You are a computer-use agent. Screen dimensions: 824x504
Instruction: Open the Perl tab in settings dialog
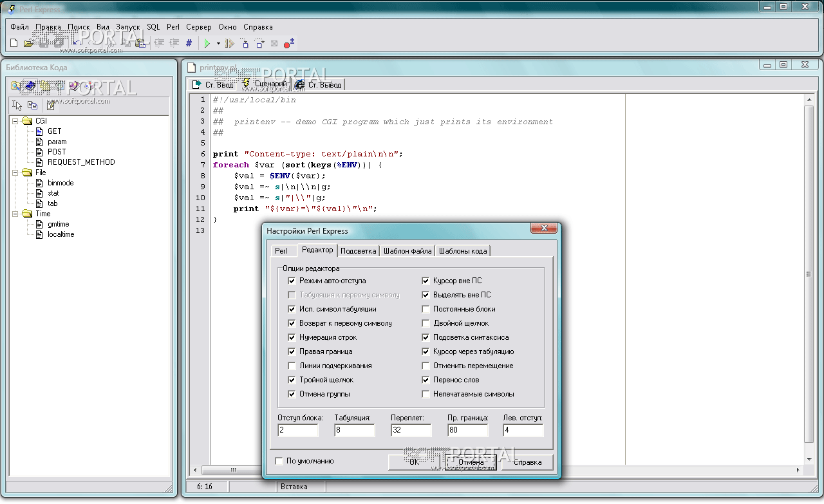pyautogui.click(x=281, y=251)
